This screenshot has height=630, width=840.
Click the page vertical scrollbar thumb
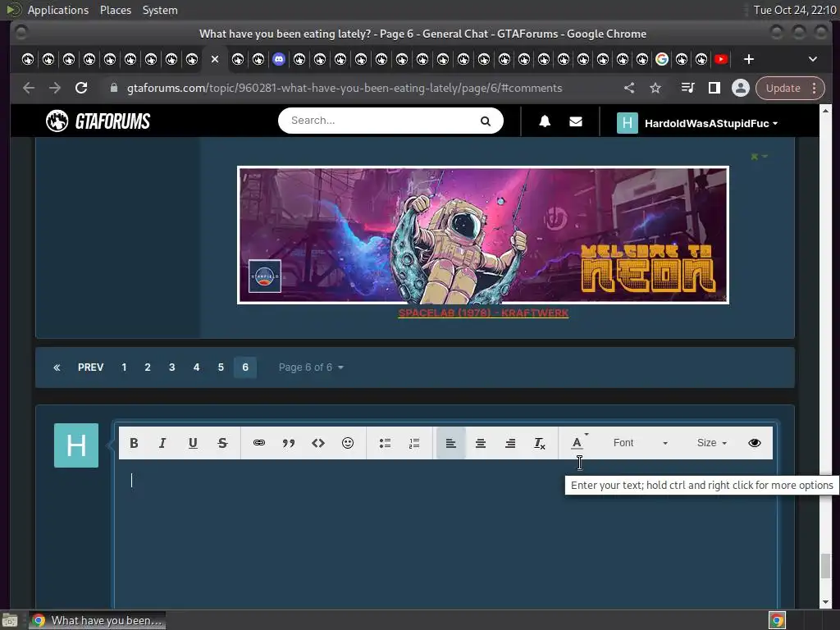825,566
